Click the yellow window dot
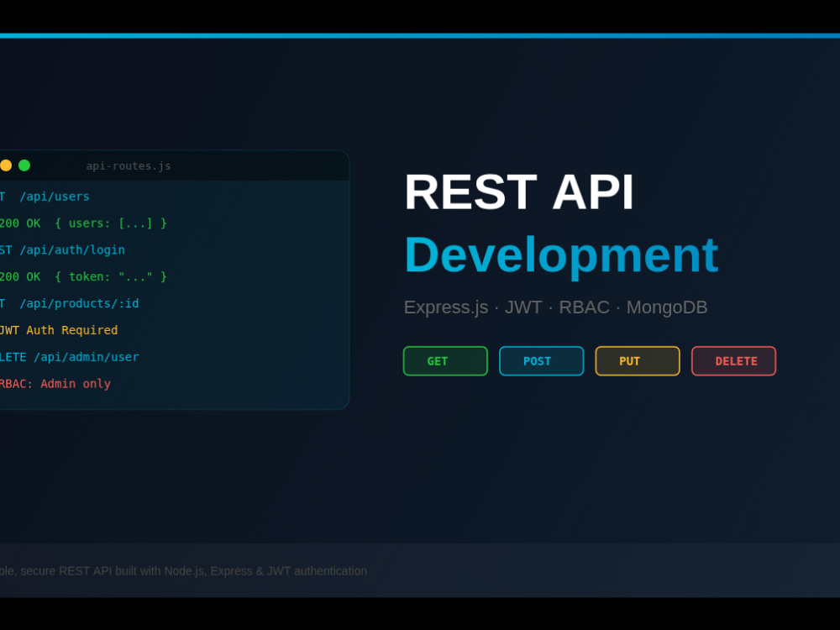Viewport: 840px width, 630px height. (6, 165)
